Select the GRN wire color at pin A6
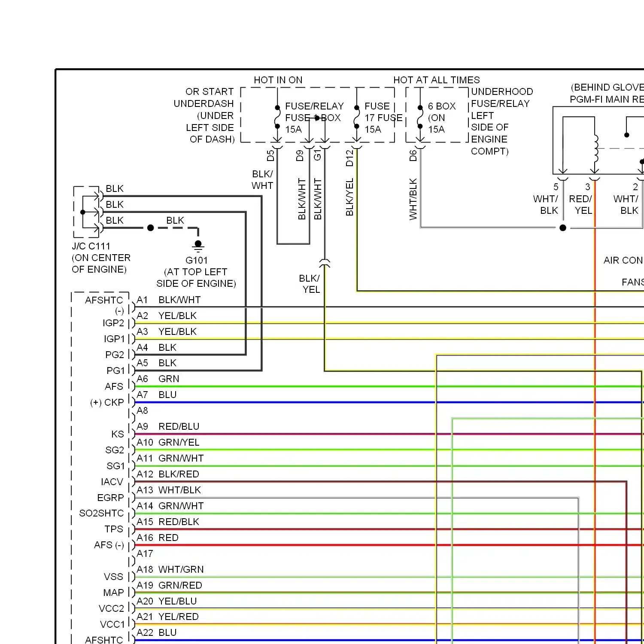The width and height of the screenshot is (644, 644). click(169, 379)
